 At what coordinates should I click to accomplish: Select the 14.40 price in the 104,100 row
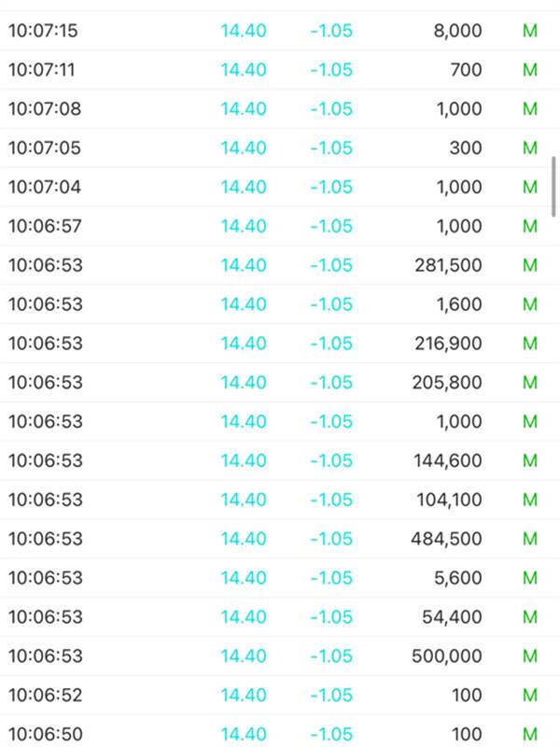click(244, 500)
